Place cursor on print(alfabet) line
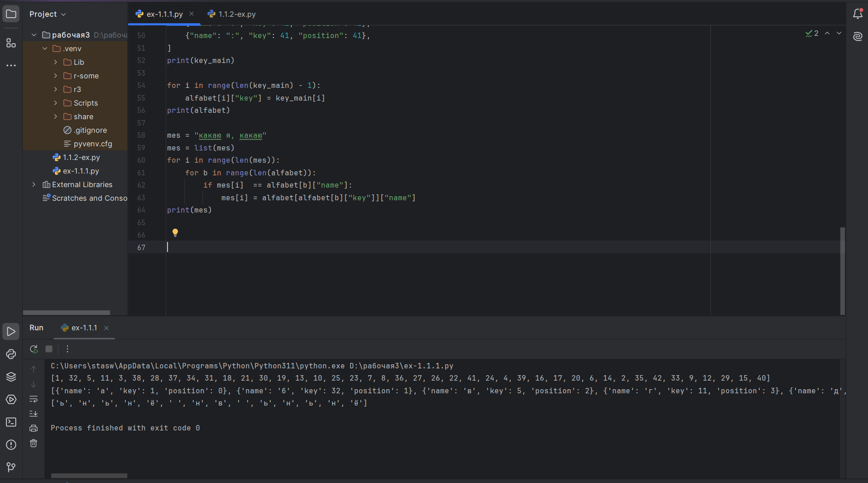Image resolution: width=868 pixels, height=483 pixels. 198,110
